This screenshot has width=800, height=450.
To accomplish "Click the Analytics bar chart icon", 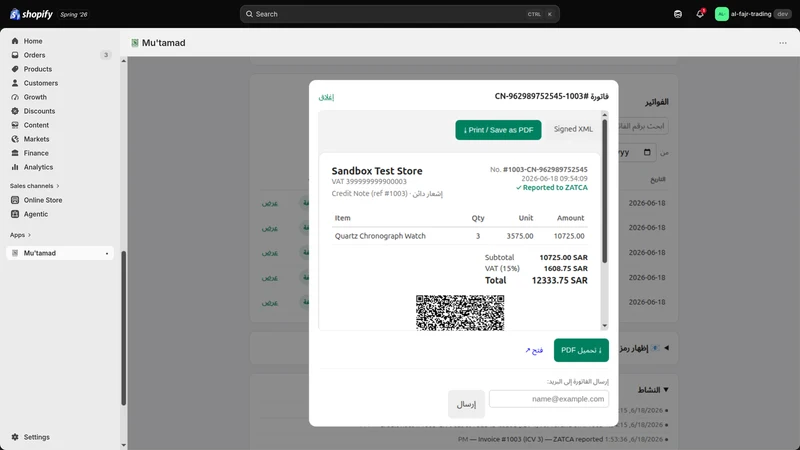I will (x=15, y=167).
